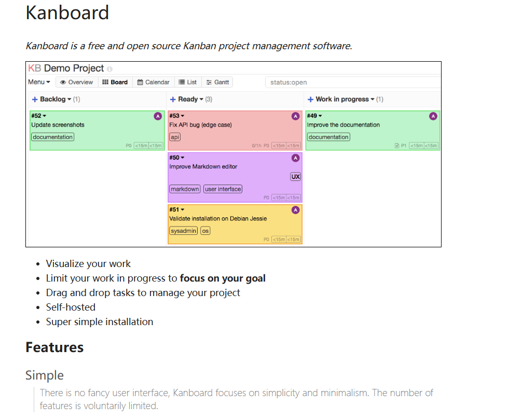Click the status:open search filter field
This screenshot has height=420, width=509.
tap(353, 82)
